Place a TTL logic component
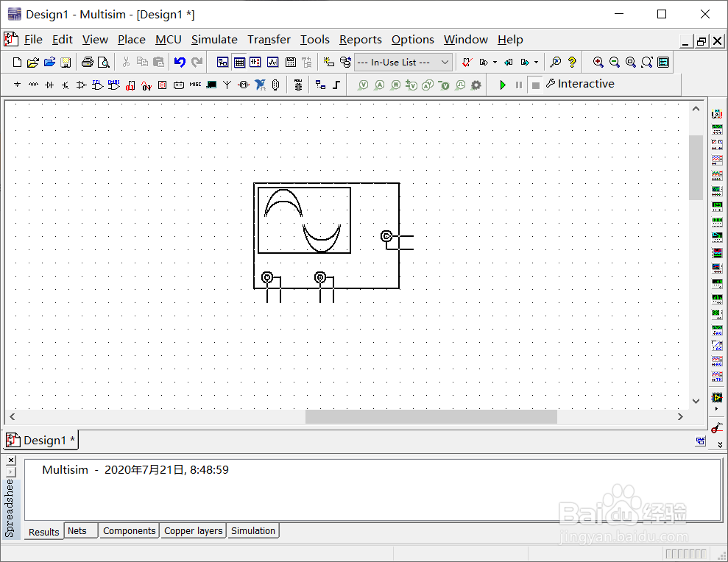This screenshot has height=562, width=728. [x=97, y=85]
